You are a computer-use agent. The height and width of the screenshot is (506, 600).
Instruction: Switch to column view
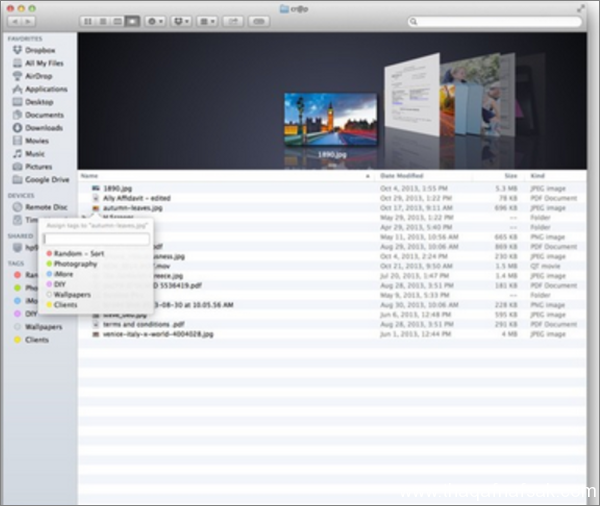pos(117,21)
